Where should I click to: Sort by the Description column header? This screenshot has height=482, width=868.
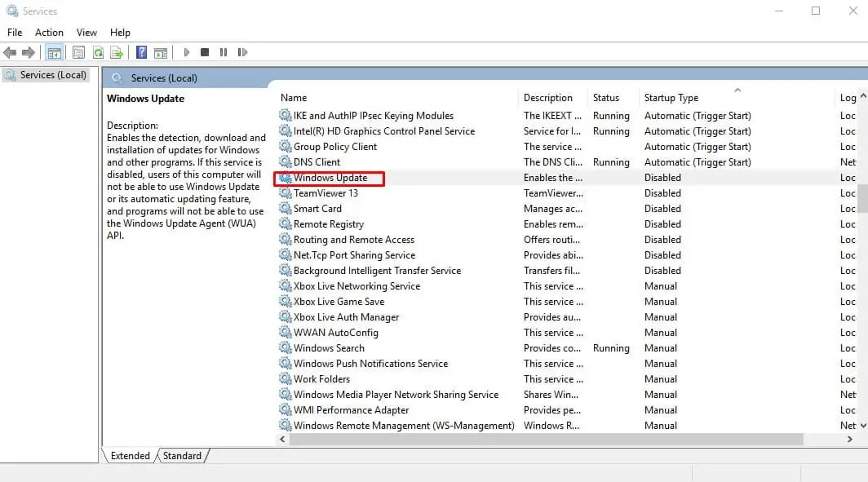(x=553, y=97)
